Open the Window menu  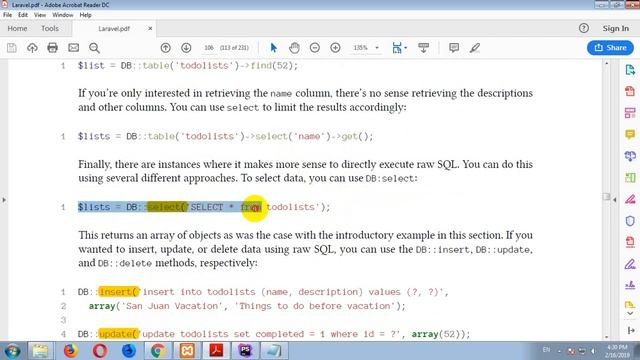tap(62, 15)
